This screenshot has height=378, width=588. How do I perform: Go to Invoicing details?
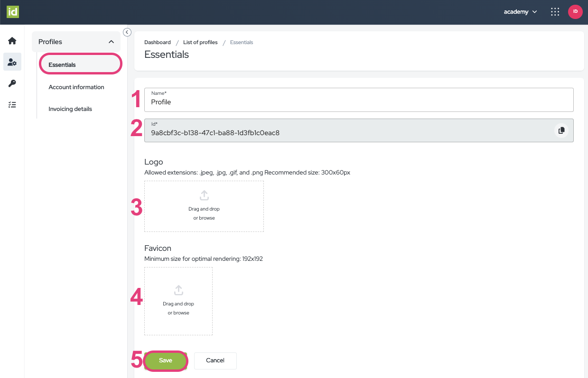[x=70, y=109]
